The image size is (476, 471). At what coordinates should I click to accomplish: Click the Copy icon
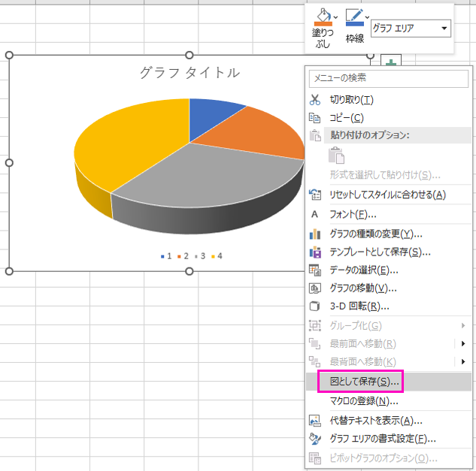coord(315,118)
